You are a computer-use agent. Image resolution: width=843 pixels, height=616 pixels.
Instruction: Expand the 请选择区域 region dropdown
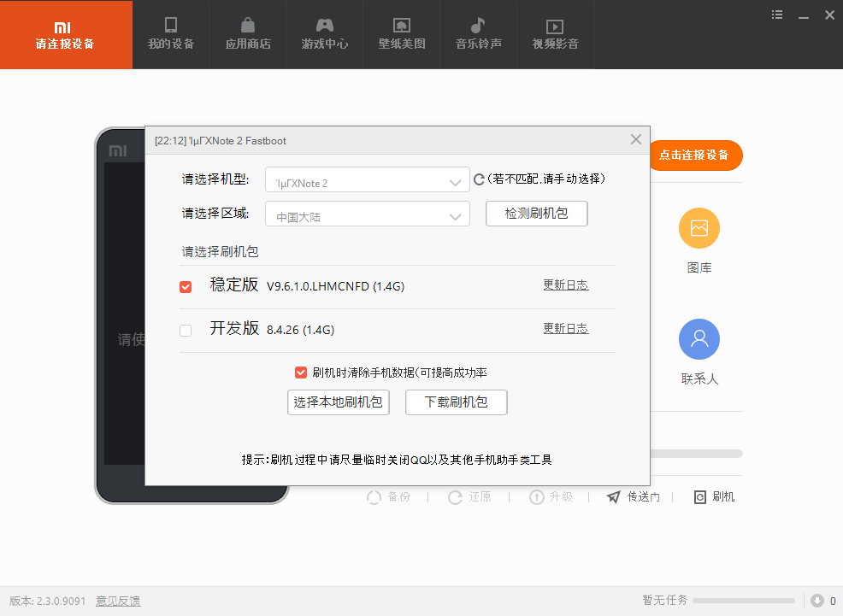point(368,216)
